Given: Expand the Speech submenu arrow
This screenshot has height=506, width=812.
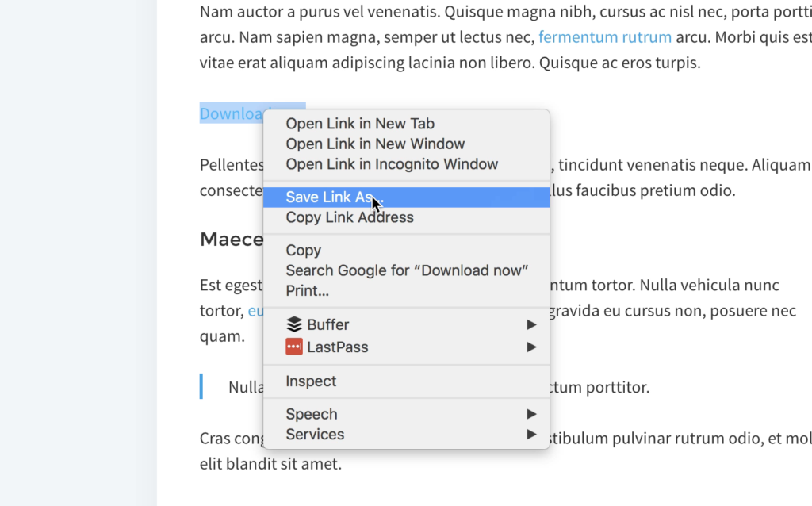Looking at the screenshot, I should click(531, 414).
